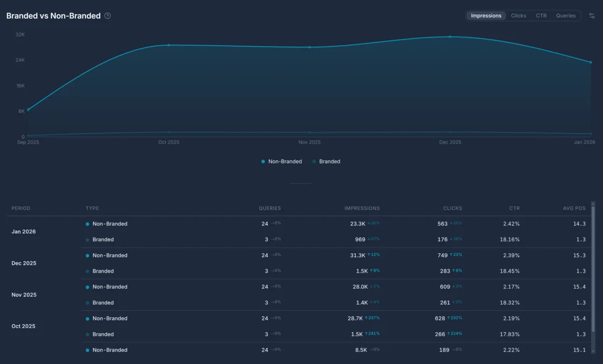This screenshot has width=603, height=364.
Task: Sort by the Impressions column header
Action: (x=362, y=208)
